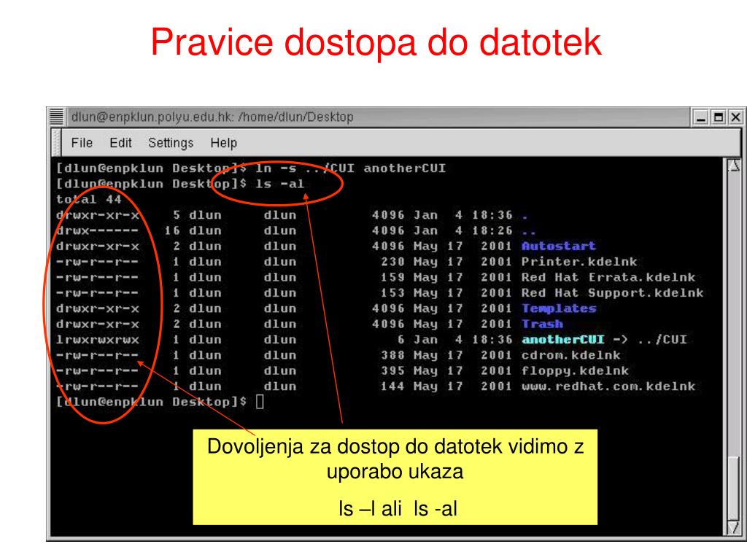Click the 'total 44' line
The height and width of the screenshot is (560, 747).
coord(88,200)
